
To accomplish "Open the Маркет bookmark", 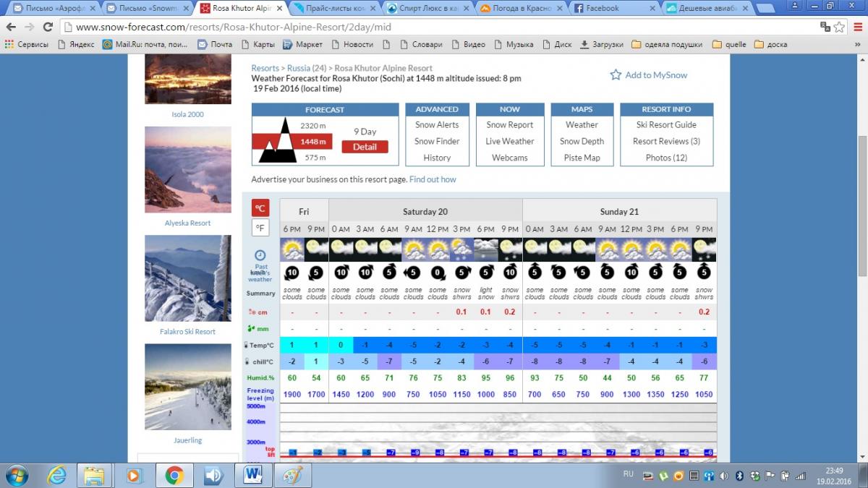I will pos(302,44).
